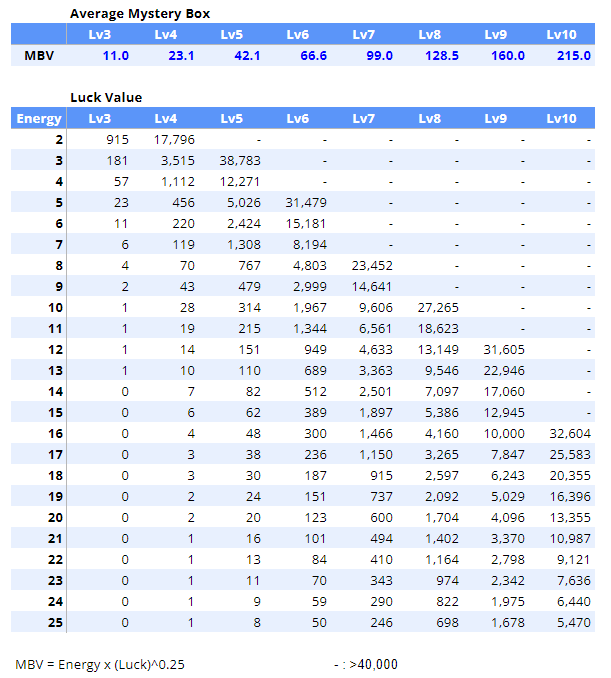Click luck value 22,946
The image size is (611, 678).
click(504, 371)
